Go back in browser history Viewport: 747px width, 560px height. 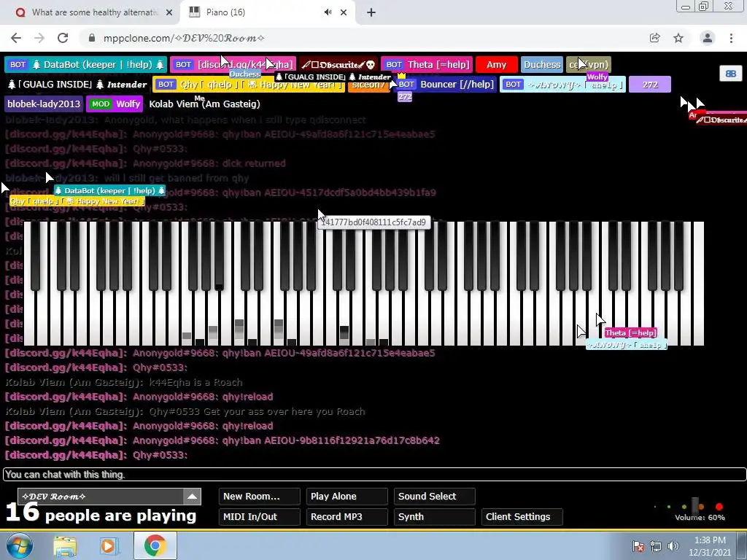click(x=16, y=38)
